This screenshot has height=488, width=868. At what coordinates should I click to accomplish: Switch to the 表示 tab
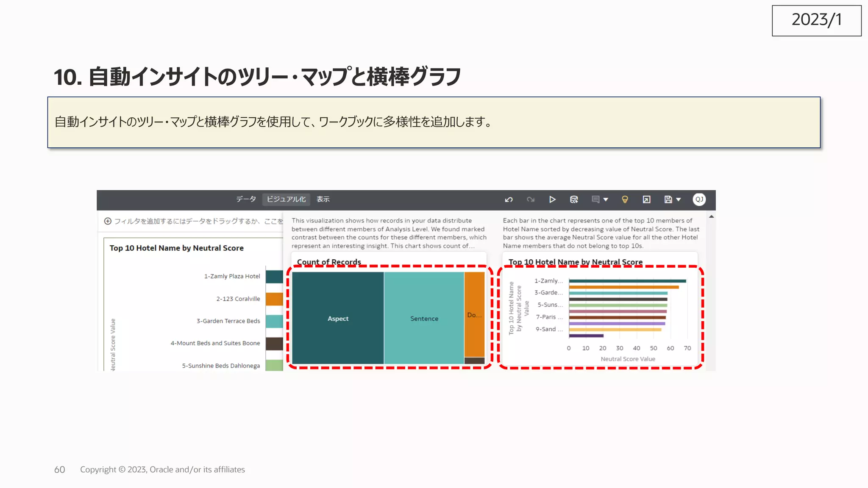[x=323, y=199]
